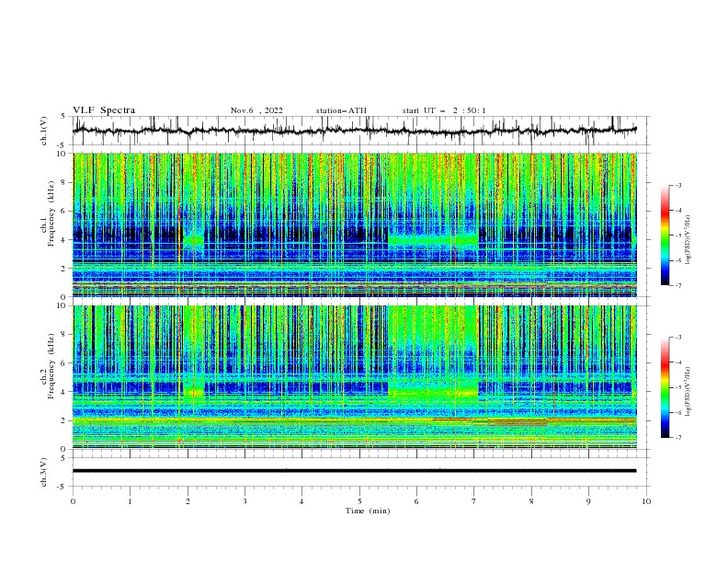
Task: Select the "start UT = 2 :50: 1" text
Action: tap(444, 110)
